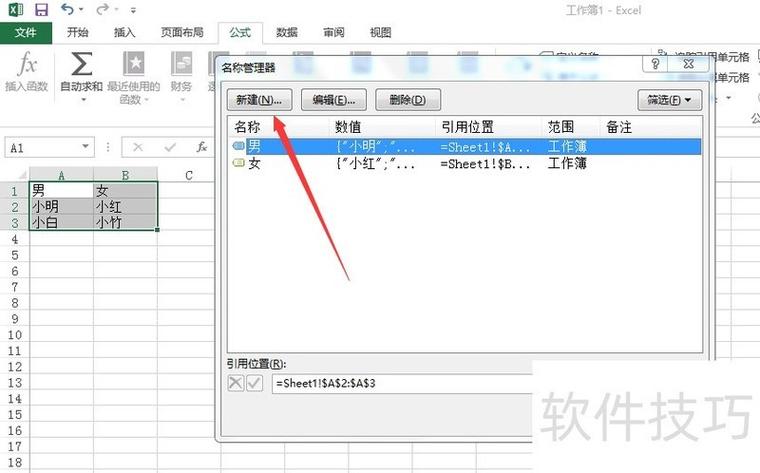Select row 1 header
The width and height of the screenshot is (760, 473).
[15, 191]
